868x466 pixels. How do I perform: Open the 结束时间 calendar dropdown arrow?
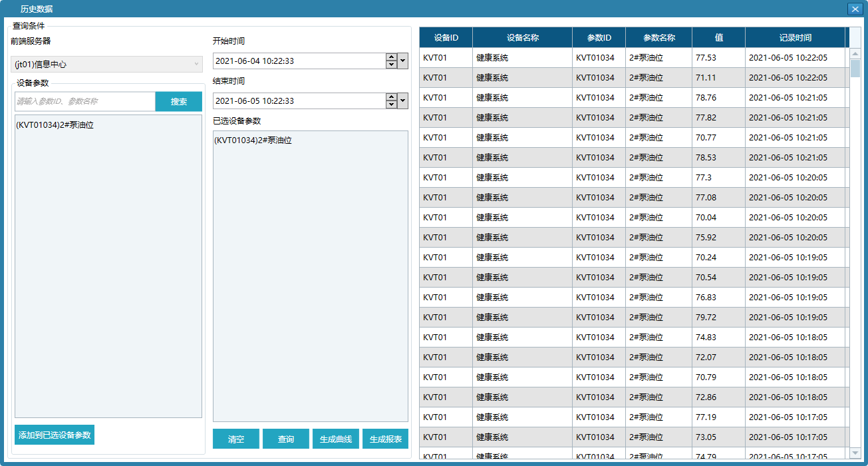click(x=403, y=101)
